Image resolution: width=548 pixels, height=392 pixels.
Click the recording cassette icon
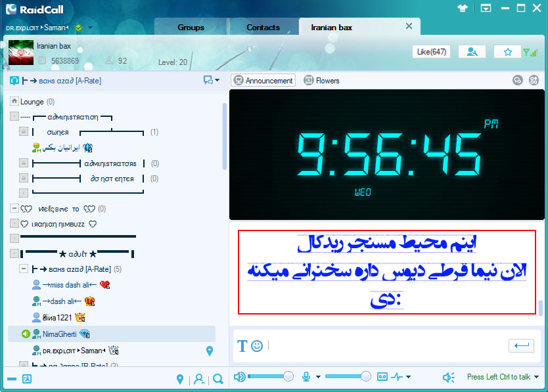point(382,377)
